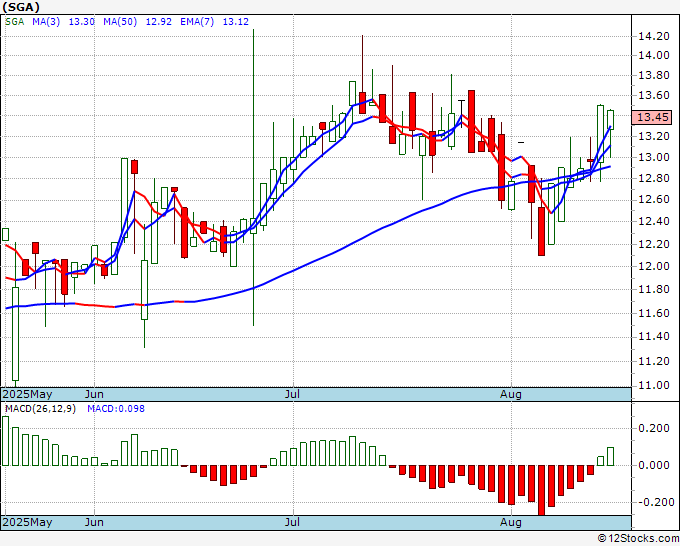Click 2025May on the MACD time axis
This screenshot has height=546, width=680.
click(27, 522)
